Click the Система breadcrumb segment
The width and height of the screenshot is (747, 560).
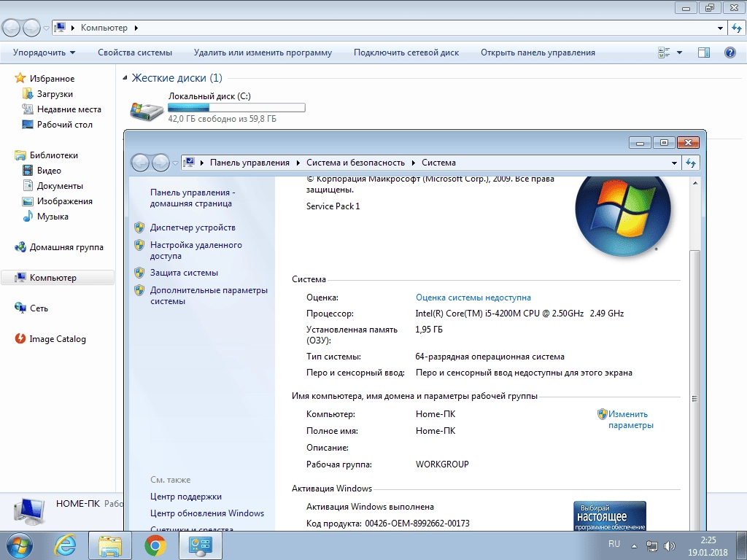pos(438,163)
